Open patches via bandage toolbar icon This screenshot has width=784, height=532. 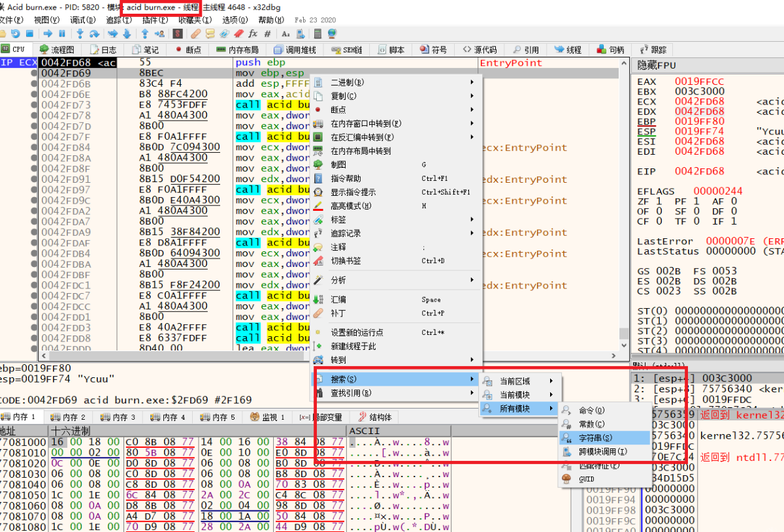[195, 33]
